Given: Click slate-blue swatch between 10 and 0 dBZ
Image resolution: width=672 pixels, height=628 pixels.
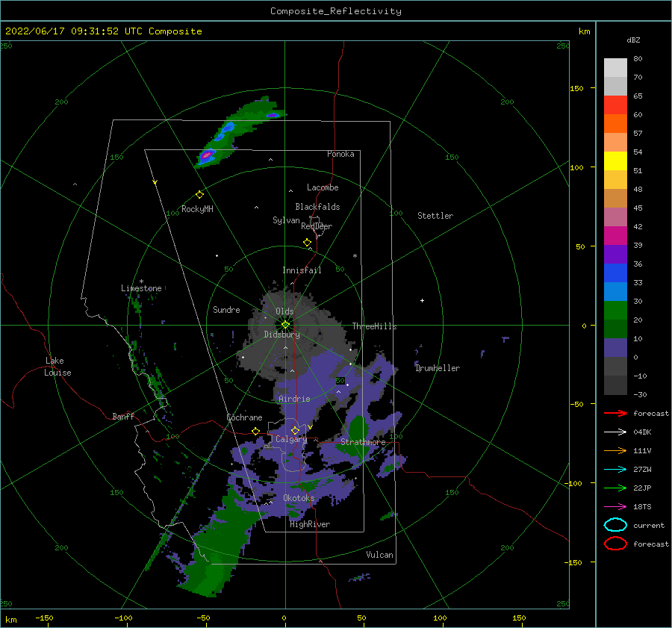Looking at the screenshot, I should [x=615, y=348].
